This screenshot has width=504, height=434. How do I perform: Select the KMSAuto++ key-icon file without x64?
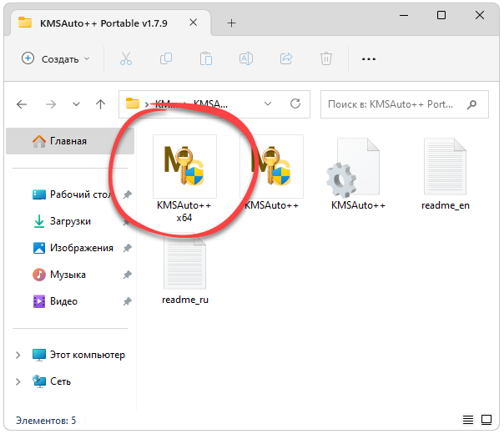point(271,172)
